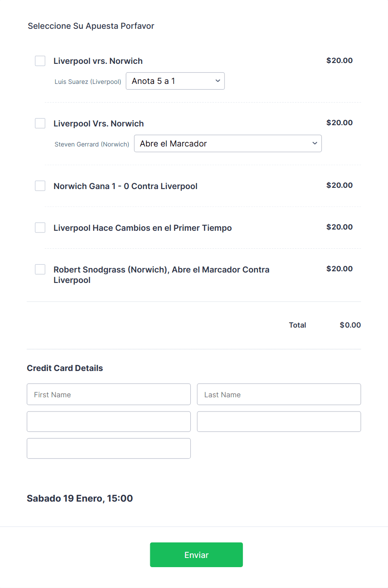Select Norwich Gana 1 - 0 checkbox

pos(40,186)
